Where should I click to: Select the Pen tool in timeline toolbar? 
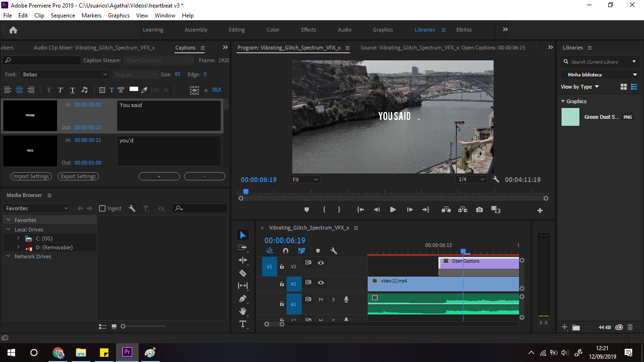pos(243,298)
